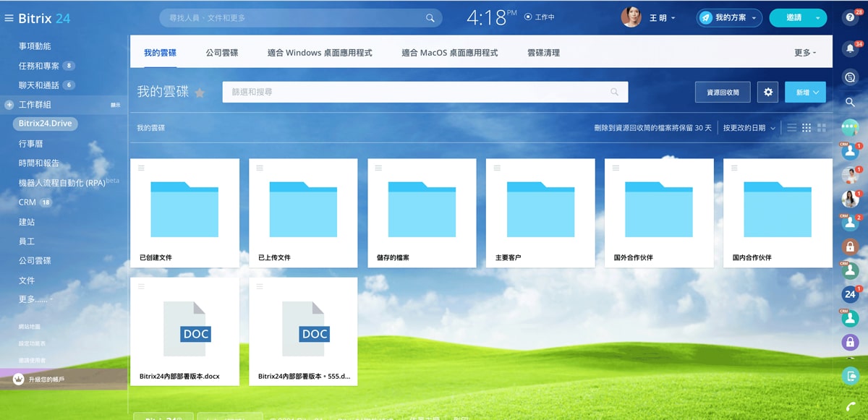Click 顯示 to show workgroups list

115,106
